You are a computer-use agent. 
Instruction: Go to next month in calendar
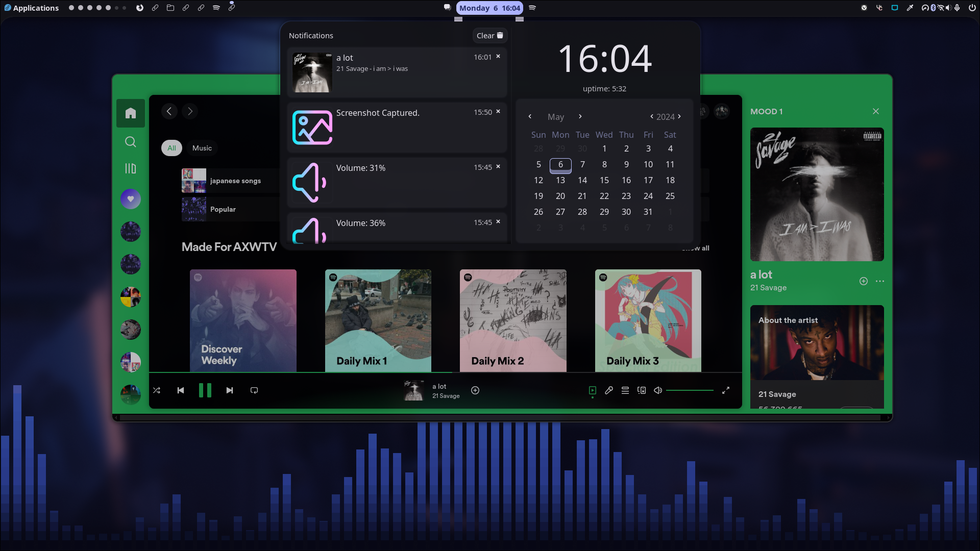tap(580, 116)
